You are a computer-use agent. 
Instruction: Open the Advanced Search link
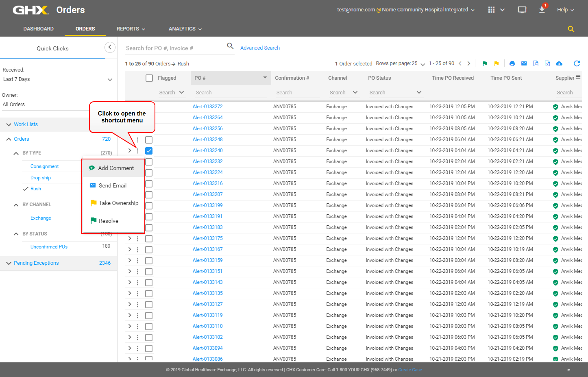point(260,48)
